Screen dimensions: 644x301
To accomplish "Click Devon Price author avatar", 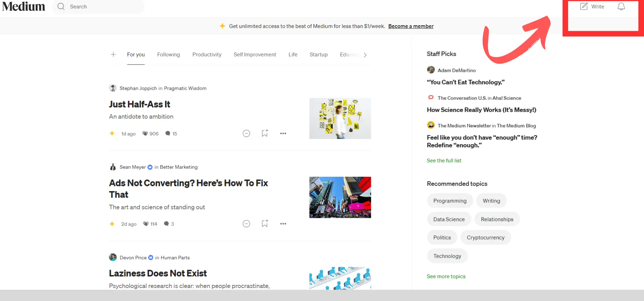I will click(113, 257).
